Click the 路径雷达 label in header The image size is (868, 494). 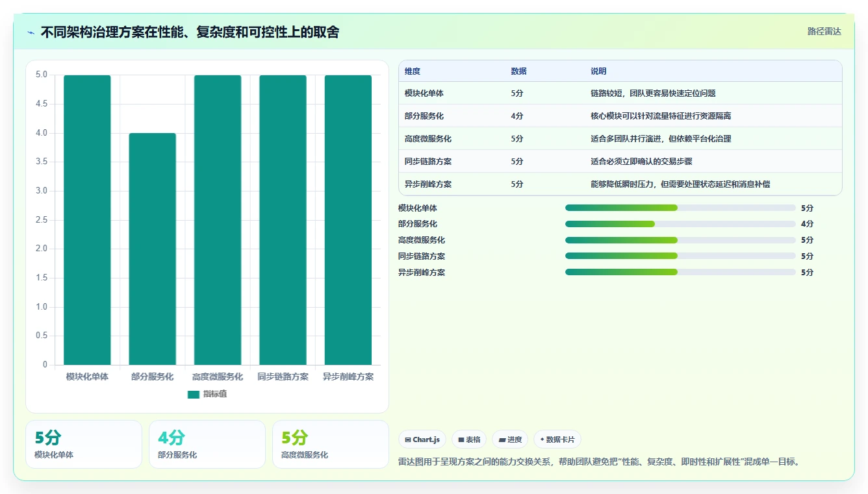pos(824,31)
